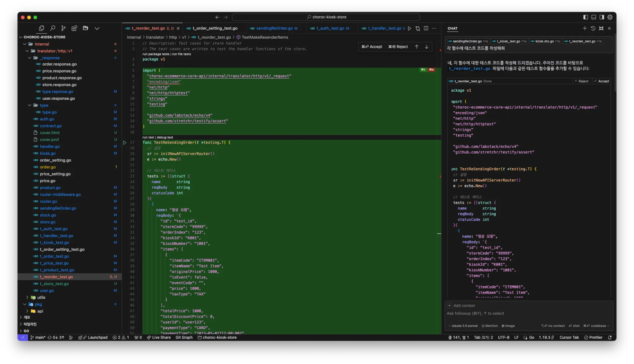Reject all changes in editor diff bar

click(398, 46)
